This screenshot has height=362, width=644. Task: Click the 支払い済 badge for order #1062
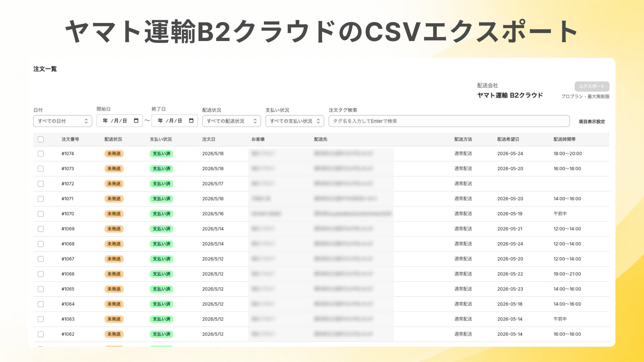point(161,334)
